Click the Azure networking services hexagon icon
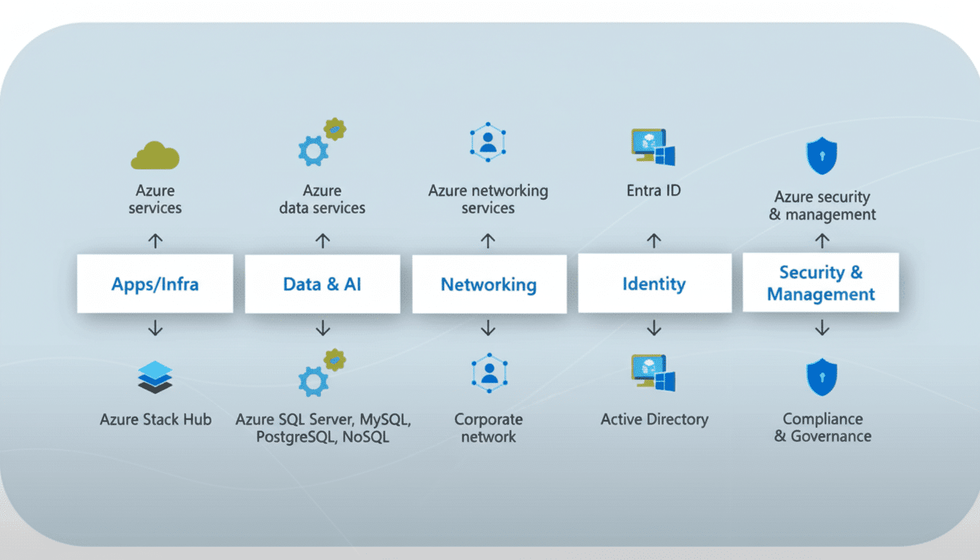The image size is (980, 560). [488, 142]
